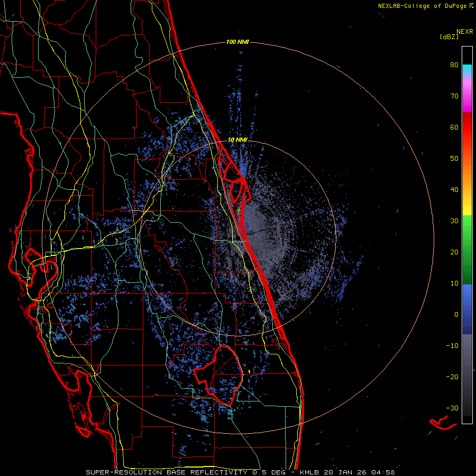476x476 pixels.
Task: Click the 04:58 timestamp in the caption
Action: pyautogui.click(x=382, y=472)
